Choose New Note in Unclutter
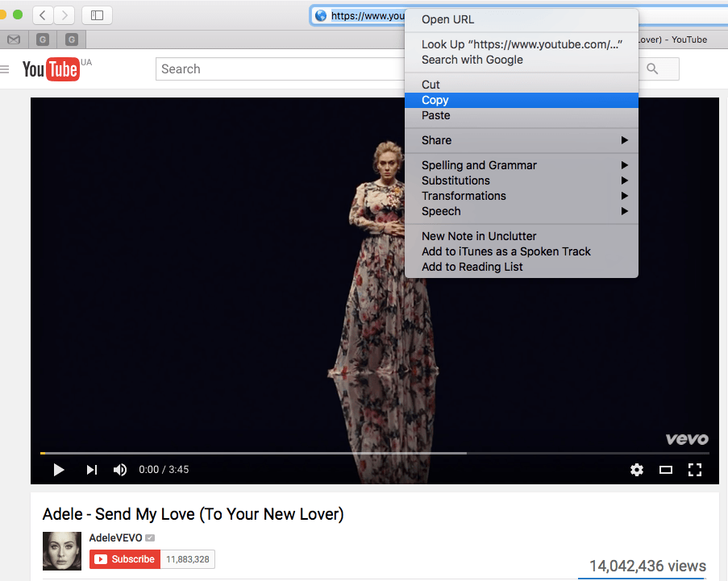 (x=522, y=236)
